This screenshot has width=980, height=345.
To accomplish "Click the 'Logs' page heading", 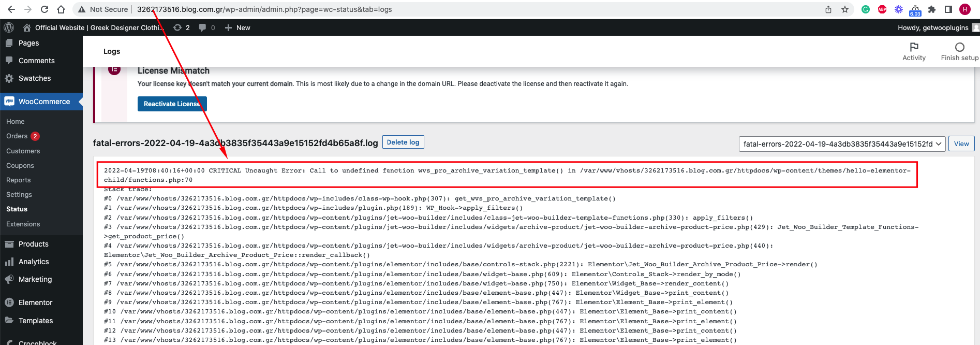I will [112, 51].
